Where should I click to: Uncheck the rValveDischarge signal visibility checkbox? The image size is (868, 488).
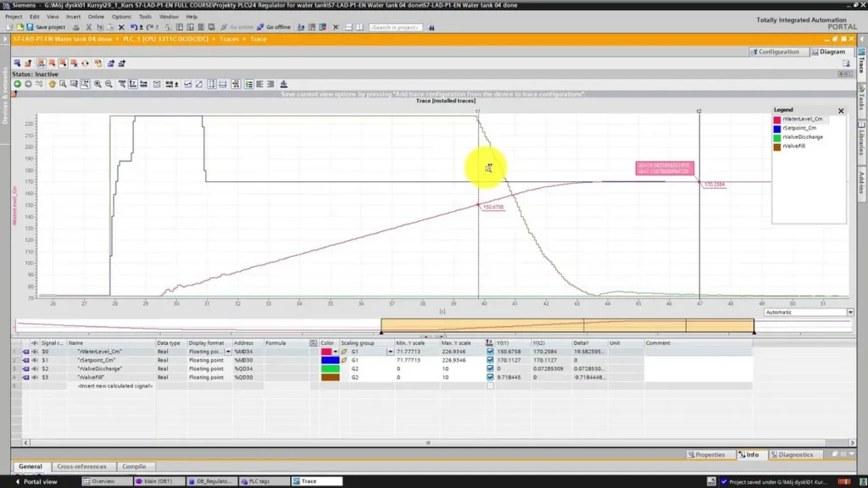point(490,369)
